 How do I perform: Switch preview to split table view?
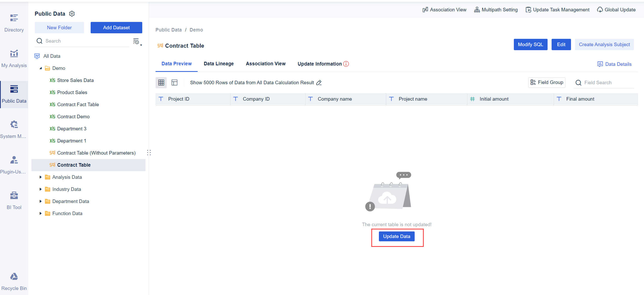tap(174, 82)
